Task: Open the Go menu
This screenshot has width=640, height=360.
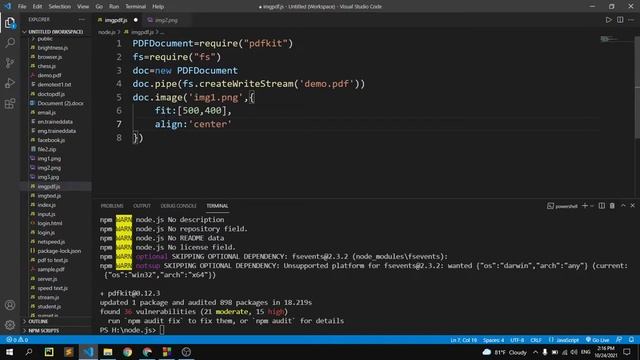Action: point(99,7)
